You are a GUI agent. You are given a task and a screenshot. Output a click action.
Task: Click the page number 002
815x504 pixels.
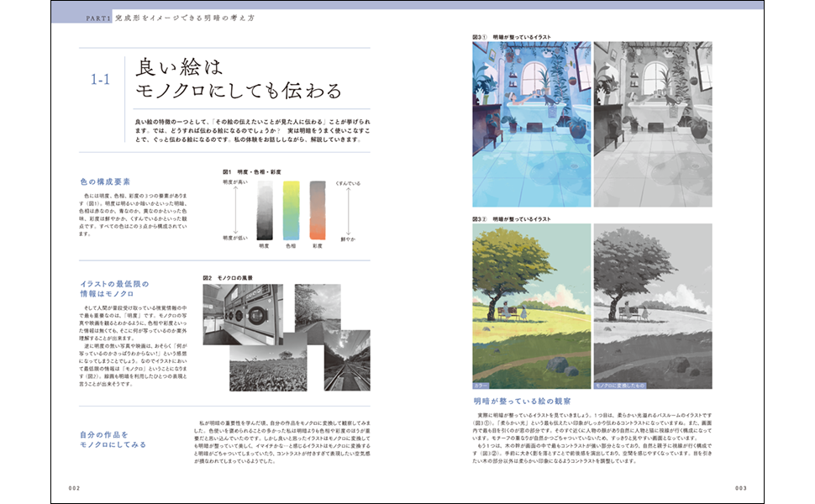pos(74,488)
